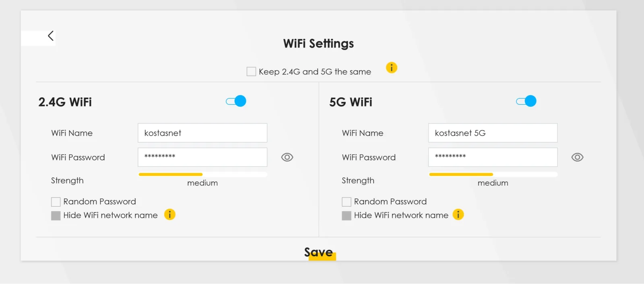
Task: Reveal the 2.4G WiFi password with the eye icon
Action: click(x=287, y=157)
